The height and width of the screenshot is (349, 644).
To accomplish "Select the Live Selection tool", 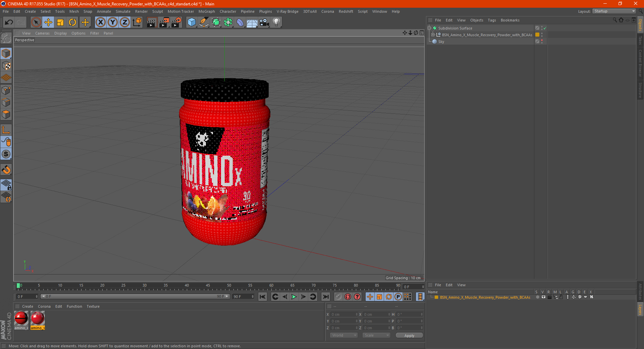I will tap(36, 22).
